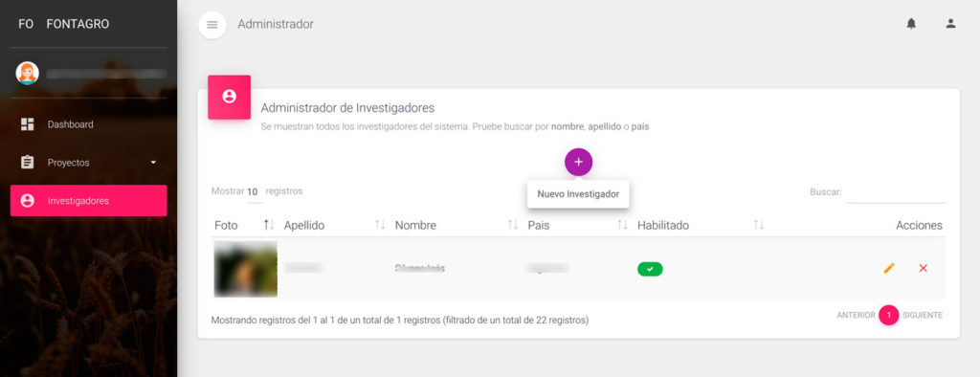Go to Anterior page
Viewport: 980px width, 377px height.
[856, 315]
